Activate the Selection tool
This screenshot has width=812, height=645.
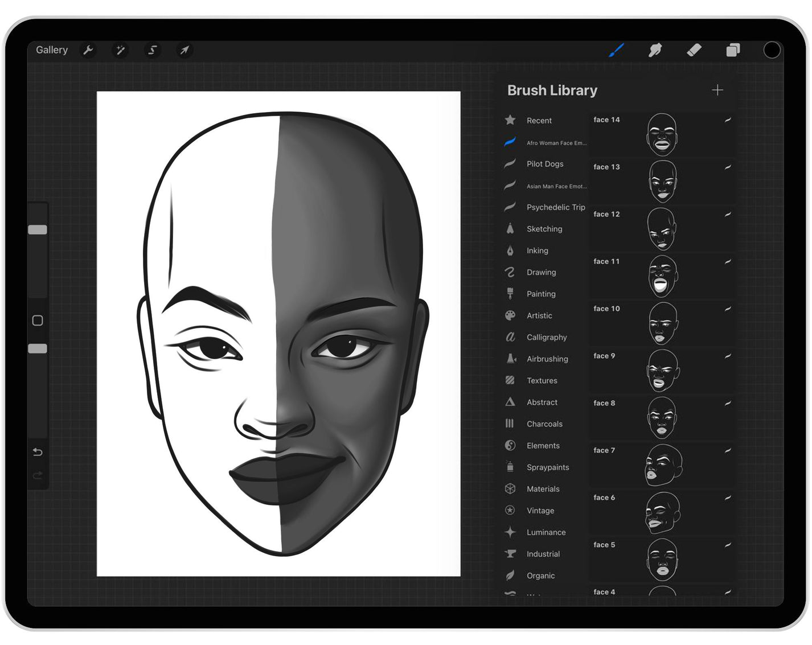point(152,51)
